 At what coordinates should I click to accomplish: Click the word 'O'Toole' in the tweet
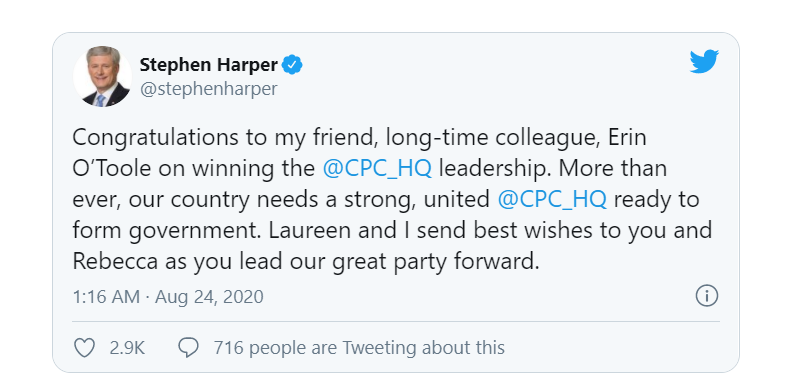pos(112,169)
